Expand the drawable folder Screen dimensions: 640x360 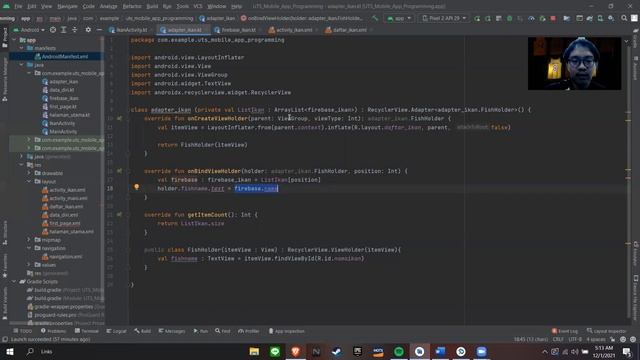(x=29, y=173)
